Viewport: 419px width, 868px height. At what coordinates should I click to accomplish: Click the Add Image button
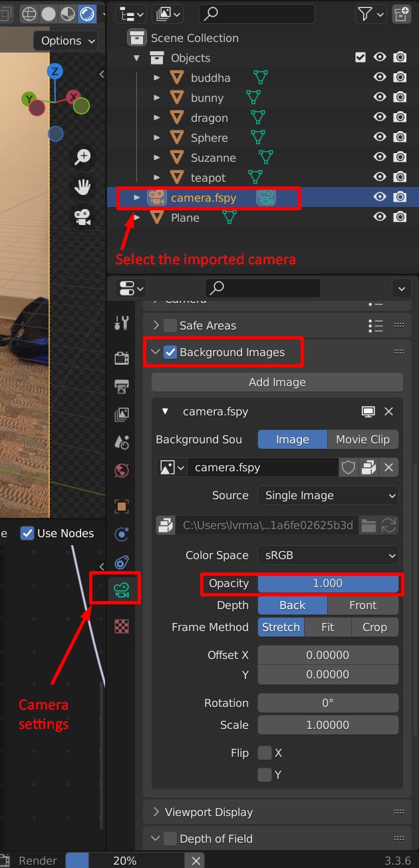click(x=277, y=382)
